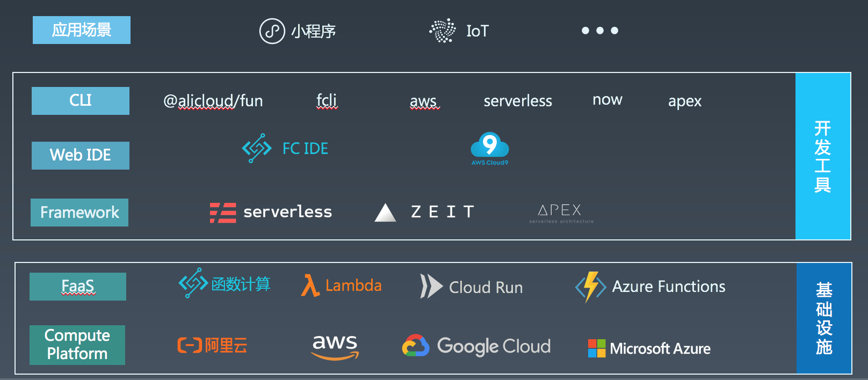Click the FaaS category label
This screenshot has height=380, width=868.
coord(78,287)
